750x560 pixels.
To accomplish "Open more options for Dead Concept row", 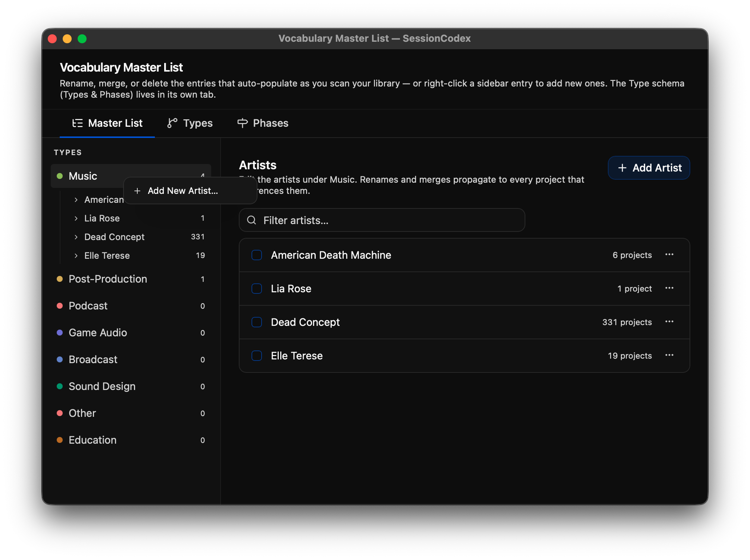I will tap(669, 322).
